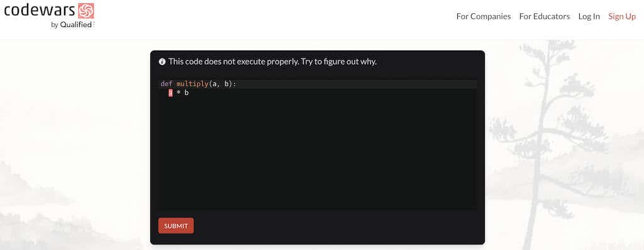Click the 'multiply' function name
The image size is (644, 250).
[x=192, y=84]
